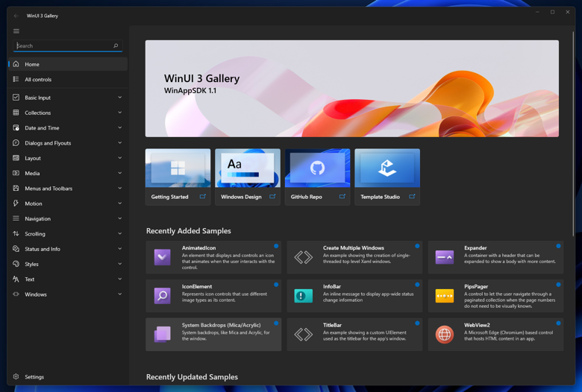This screenshot has width=582, height=392.
Task: Click the teal InfoBar exclamation icon
Action: [303, 296]
